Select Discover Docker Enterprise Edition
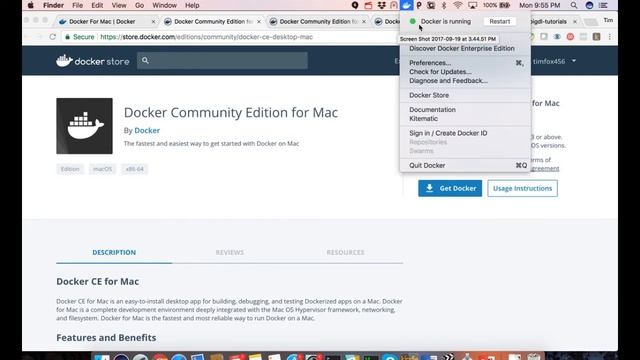The width and height of the screenshot is (640, 360). (x=462, y=48)
